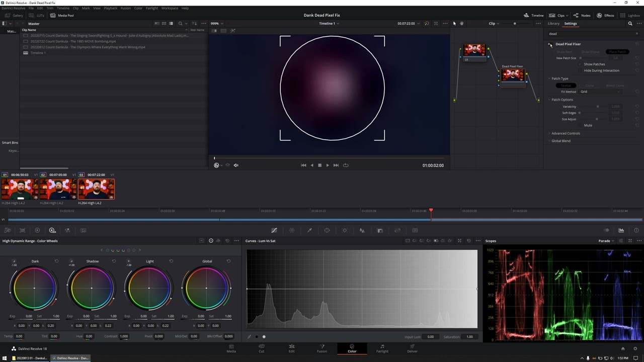Toggle the Gallery panel
The image size is (644, 362).
tap(14, 16)
